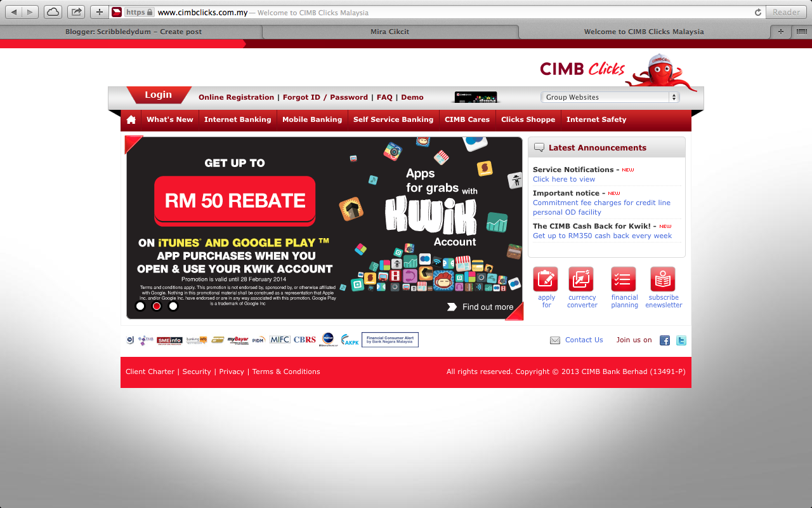The width and height of the screenshot is (812, 508).
Task: Click the Reader button in address bar
Action: (787, 12)
